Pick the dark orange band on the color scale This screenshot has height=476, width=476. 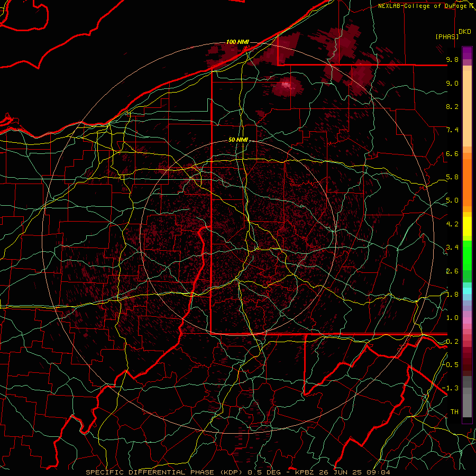click(x=467, y=182)
